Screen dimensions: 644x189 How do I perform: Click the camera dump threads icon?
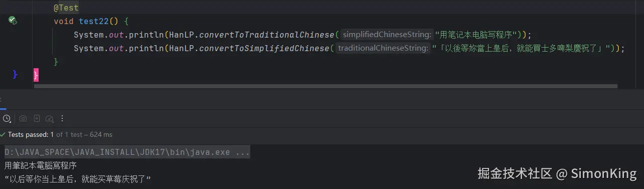click(x=23, y=119)
